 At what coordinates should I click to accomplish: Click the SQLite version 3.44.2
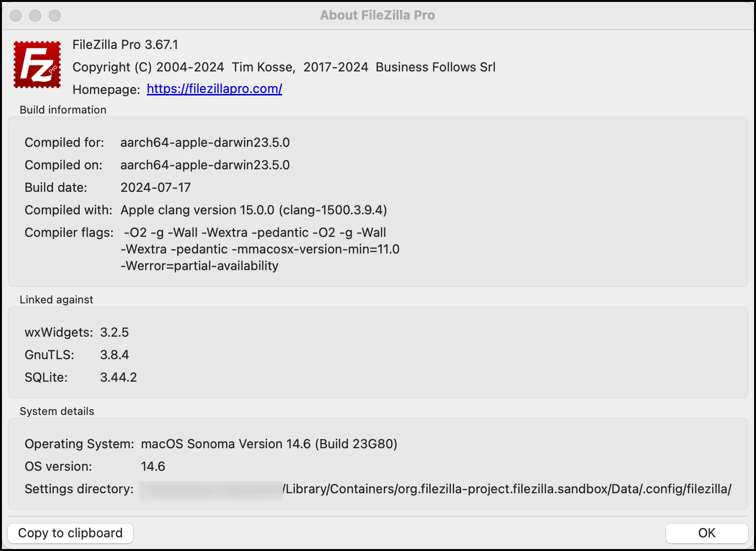point(118,377)
